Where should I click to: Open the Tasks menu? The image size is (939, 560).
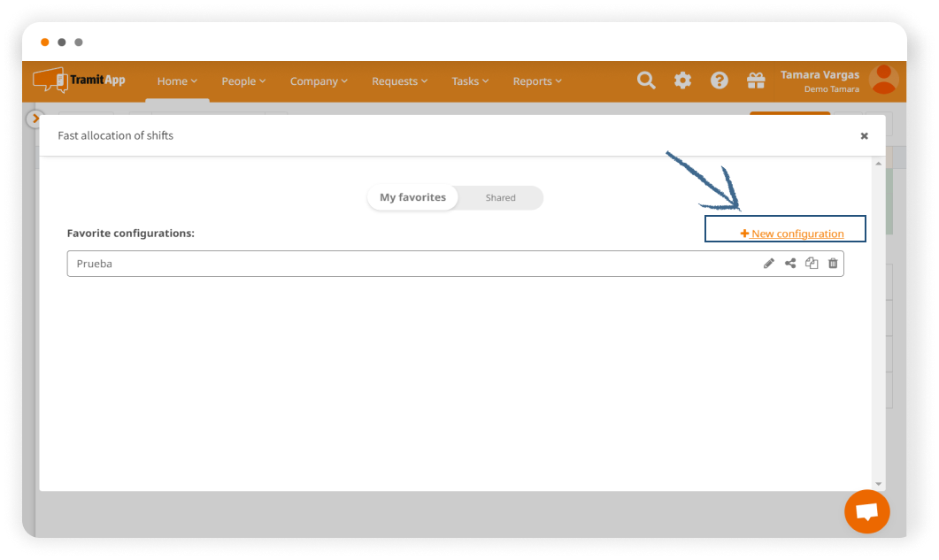pos(470,81)
